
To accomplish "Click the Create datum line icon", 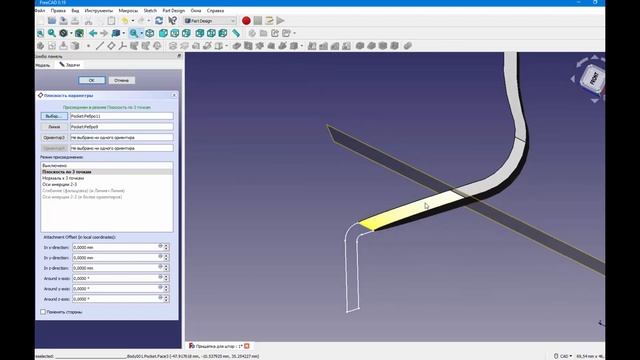I will [100, 46].
